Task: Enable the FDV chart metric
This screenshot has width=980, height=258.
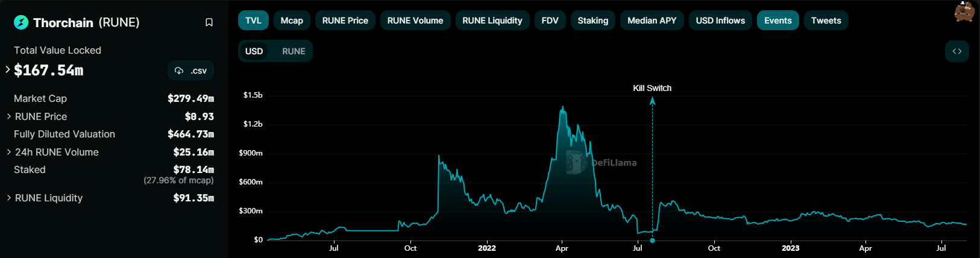Action: [550, 20]
